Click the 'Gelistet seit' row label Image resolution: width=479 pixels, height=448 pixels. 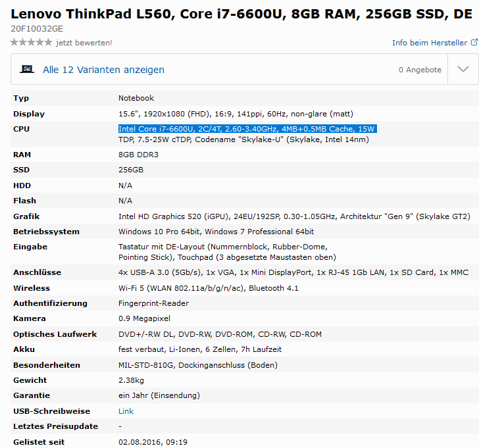tap(39, 442)
